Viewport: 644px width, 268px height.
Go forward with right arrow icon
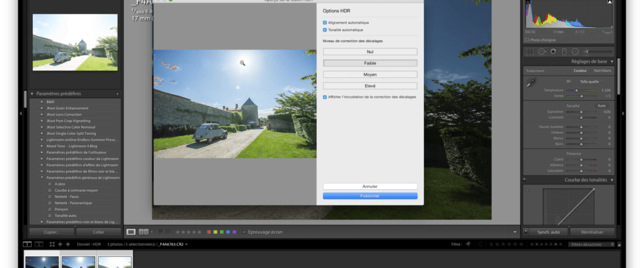click(68, 244)
